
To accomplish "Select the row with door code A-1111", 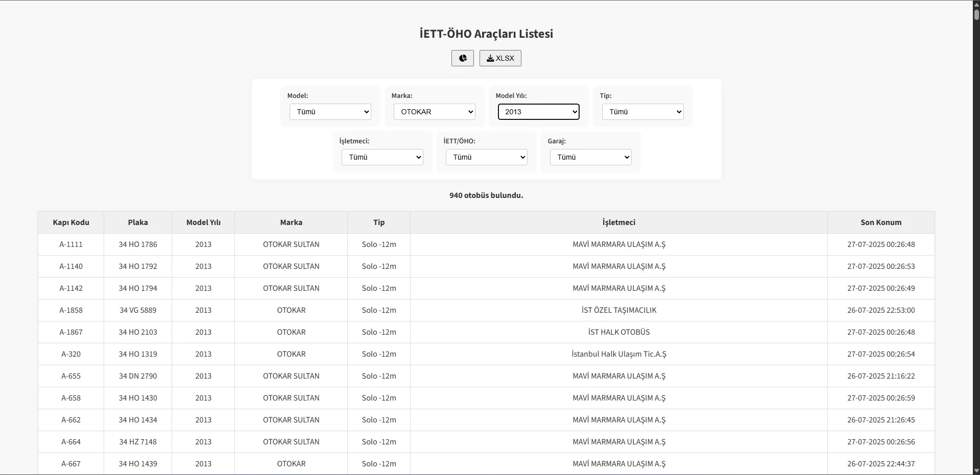I will pyautogui.click(x=71, y=244).
